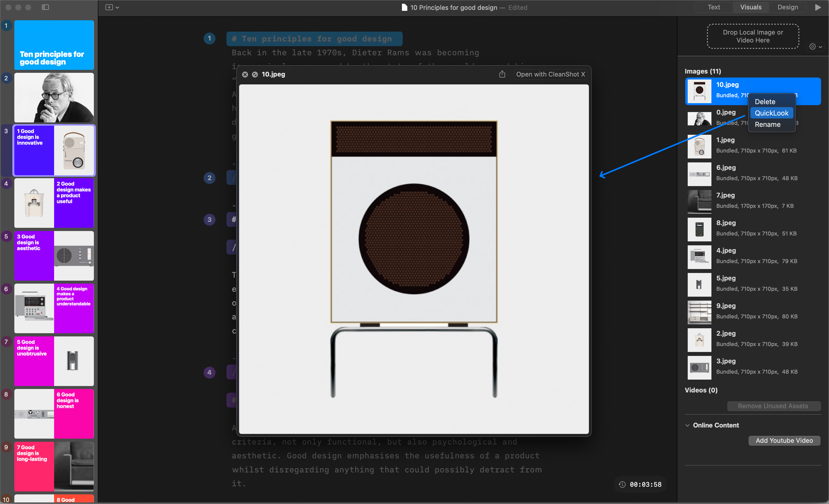The height and width of the screenshot is (504, 829).
Task: Open slide 6 product understandable thumbnail
Action: 54,308
